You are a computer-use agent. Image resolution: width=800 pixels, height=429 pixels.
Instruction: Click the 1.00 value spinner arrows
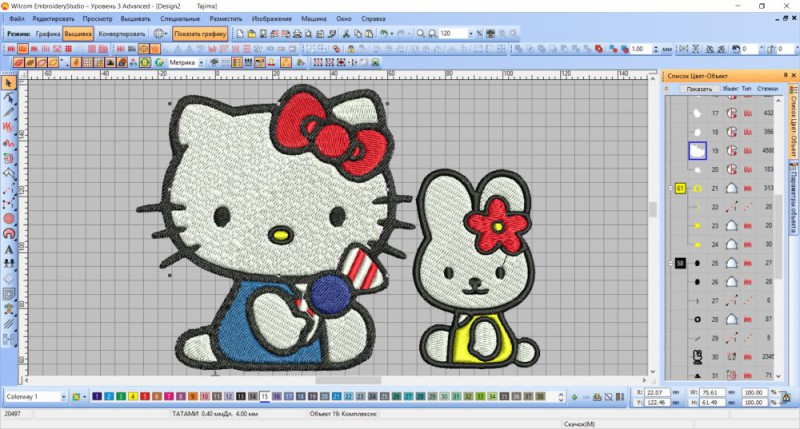click(x=656, y=49)
